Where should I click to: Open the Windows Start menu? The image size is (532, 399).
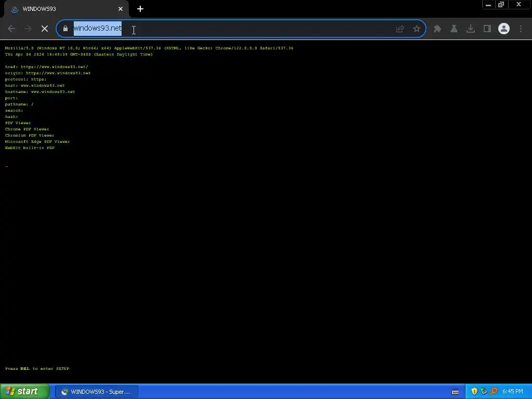pyautogui.click(x=25, y=392)
